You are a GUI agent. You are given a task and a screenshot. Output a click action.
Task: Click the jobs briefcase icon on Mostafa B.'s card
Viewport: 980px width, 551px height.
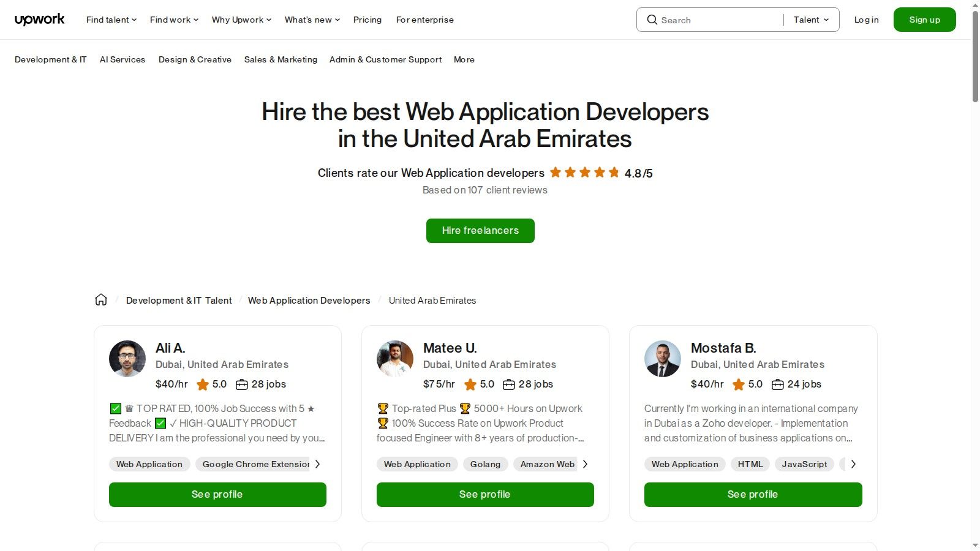pos(777,384)
